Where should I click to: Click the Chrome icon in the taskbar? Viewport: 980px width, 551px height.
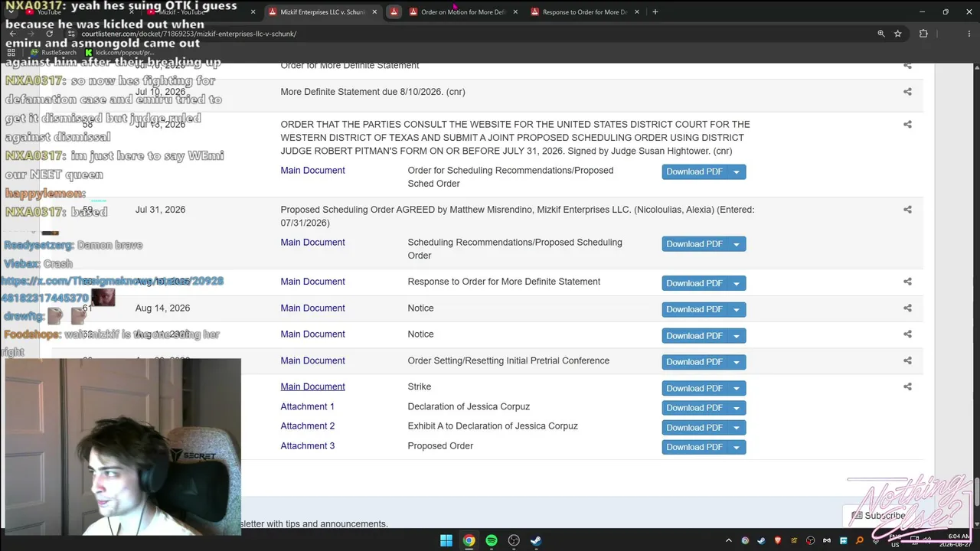pyautogui.click(x=469, y=540)
